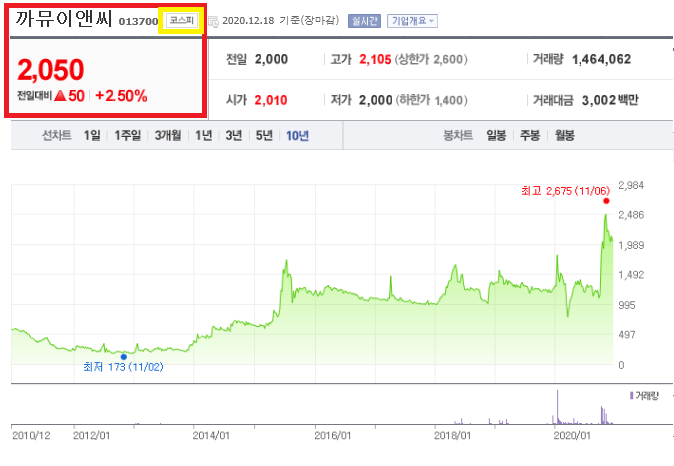Click the red up triangle by 전일대비
Screen dimensions: 674x466
[x=60, y=95]
